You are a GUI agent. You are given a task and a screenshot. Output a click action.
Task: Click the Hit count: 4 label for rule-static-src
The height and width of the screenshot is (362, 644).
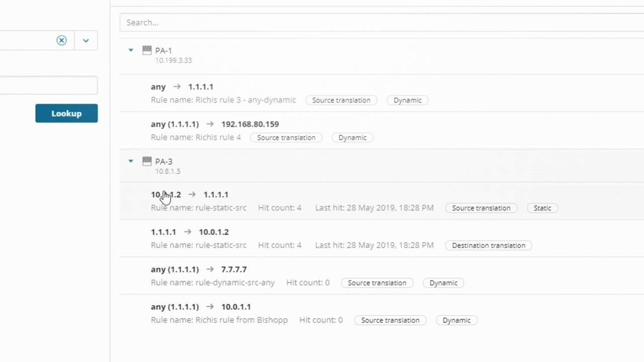(280, 208)
